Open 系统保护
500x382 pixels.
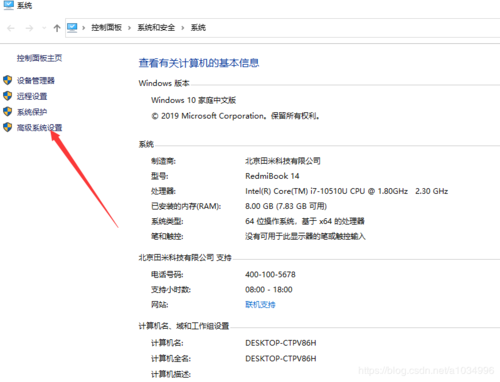(x=32, y=112)
